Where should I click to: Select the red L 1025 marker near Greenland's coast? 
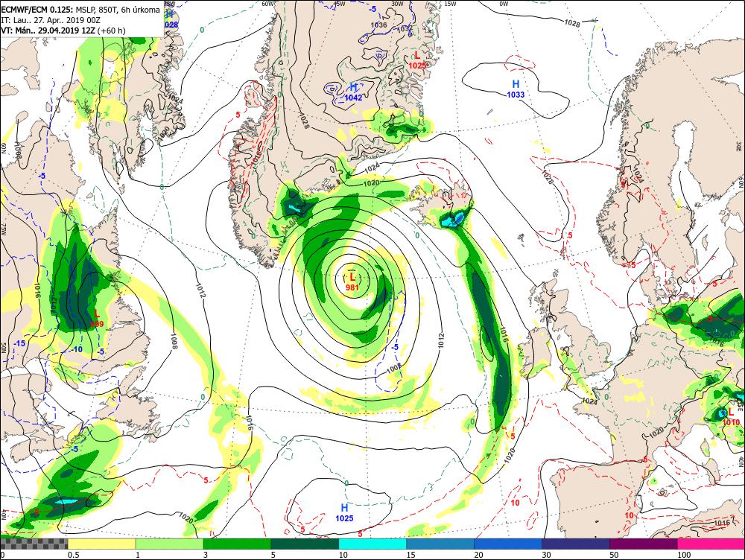point(417,60)
